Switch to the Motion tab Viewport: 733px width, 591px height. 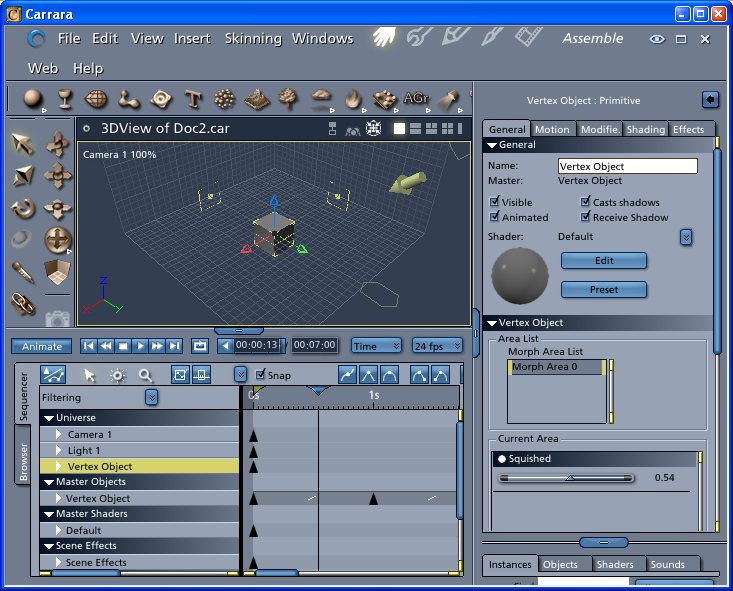(x=552, y=130)
